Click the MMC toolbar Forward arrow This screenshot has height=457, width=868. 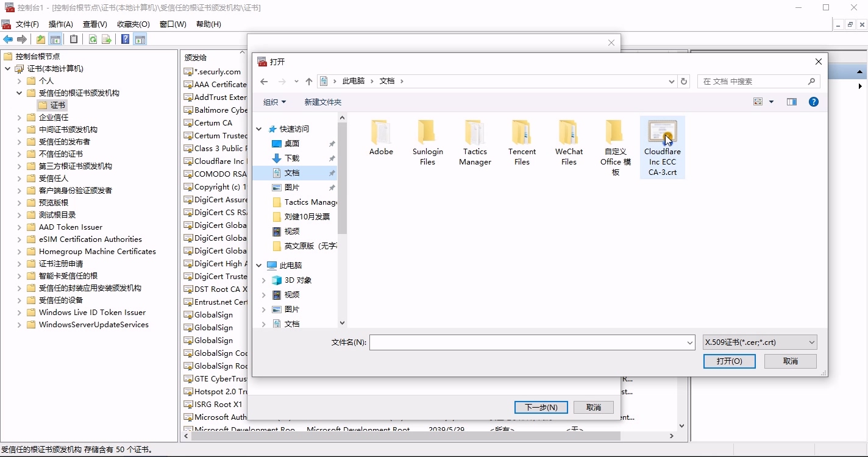point(22,40)
